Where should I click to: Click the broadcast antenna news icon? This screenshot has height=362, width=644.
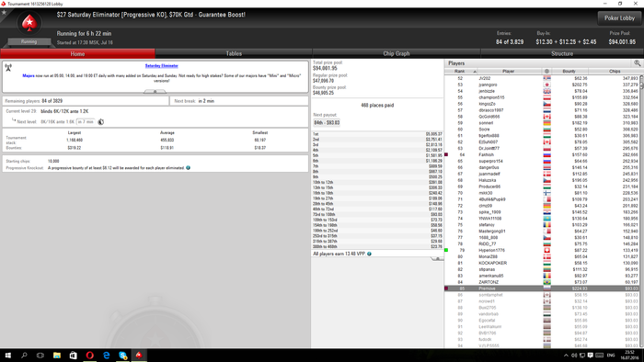pyautogui.click(x=8, y=68)
